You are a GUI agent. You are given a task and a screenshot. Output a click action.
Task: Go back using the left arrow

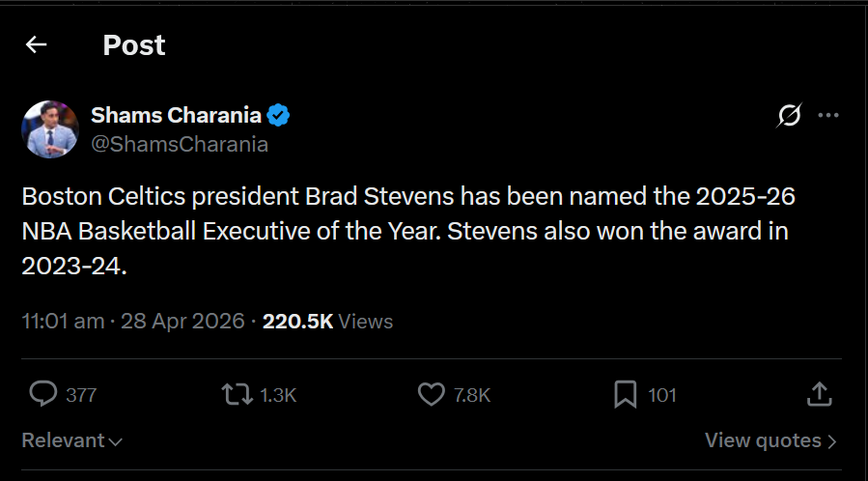(x=37, y=44)
